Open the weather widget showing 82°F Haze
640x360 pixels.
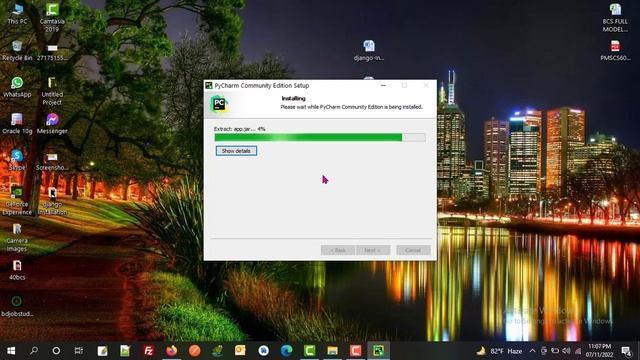pyautogui.click(x=500, y=351)
